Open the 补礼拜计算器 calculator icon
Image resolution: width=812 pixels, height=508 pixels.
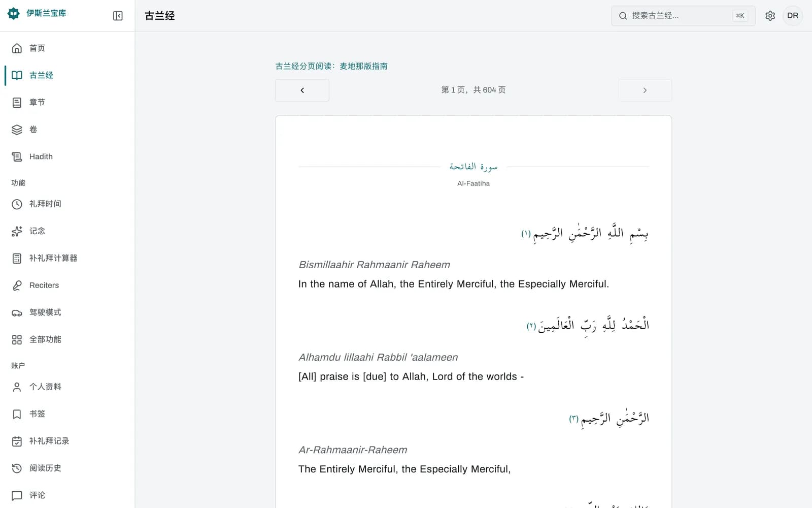point(17,258)
